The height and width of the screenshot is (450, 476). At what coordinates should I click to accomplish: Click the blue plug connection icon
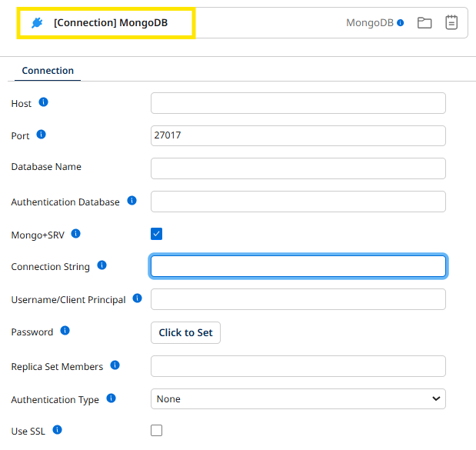click(x=37, y=23)
